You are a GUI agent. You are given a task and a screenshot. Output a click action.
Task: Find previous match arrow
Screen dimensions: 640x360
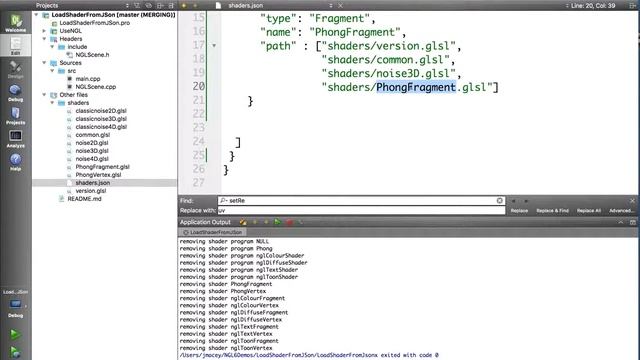(513, 201)
